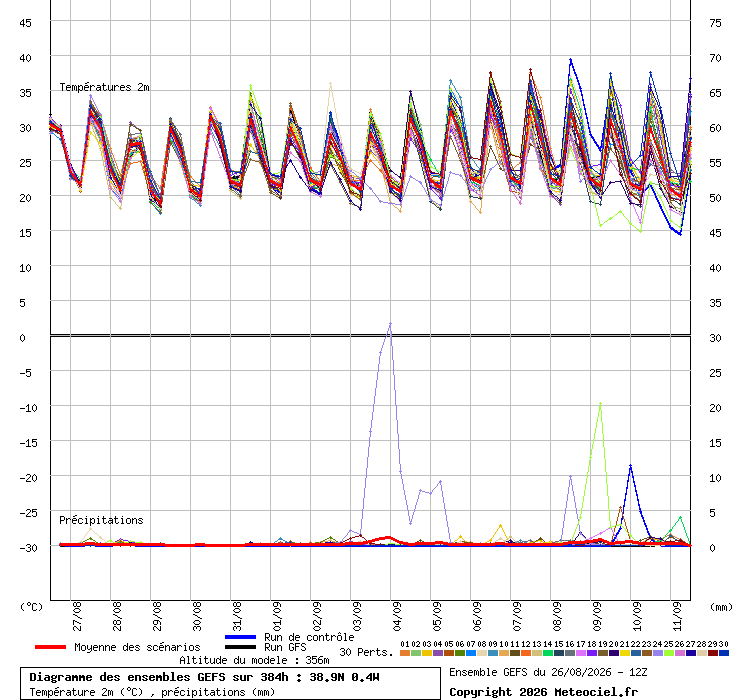
Task: Click the 29/08 date label
Action: [157, 616]
